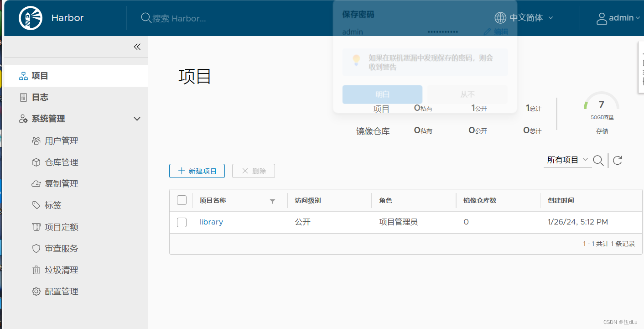Click the 配置管理 gear icon
The width and height of the screenshot is (644, 329).
click(36, 291)
